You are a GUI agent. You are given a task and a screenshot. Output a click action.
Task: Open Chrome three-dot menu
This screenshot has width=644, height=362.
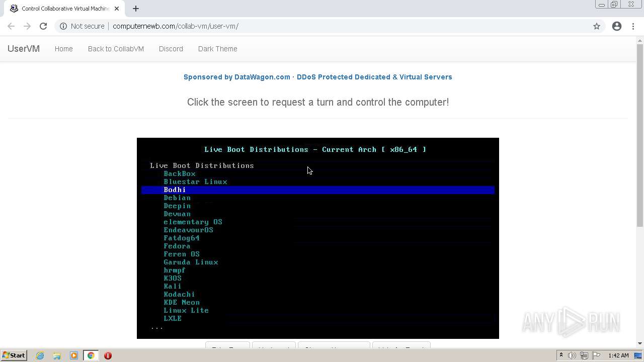tap(633, 26)
